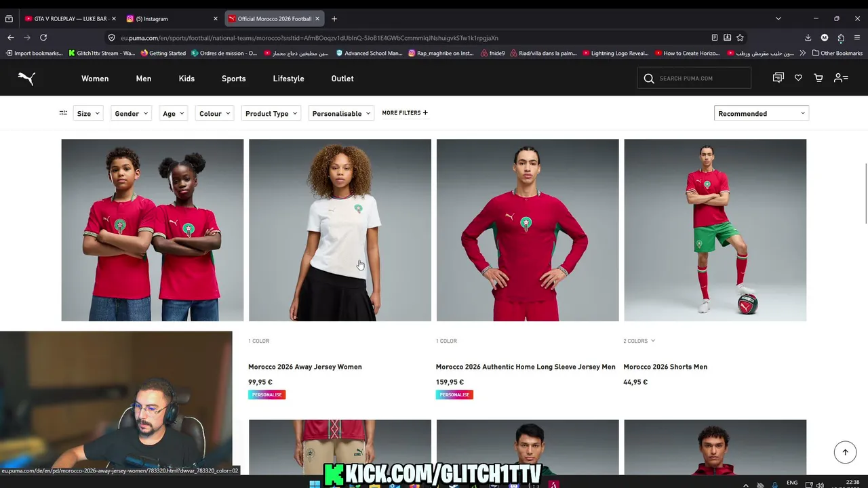Open the Lifestyle navigation menu
The height and width of the screenshot is (488, 868).
point(288,79)
